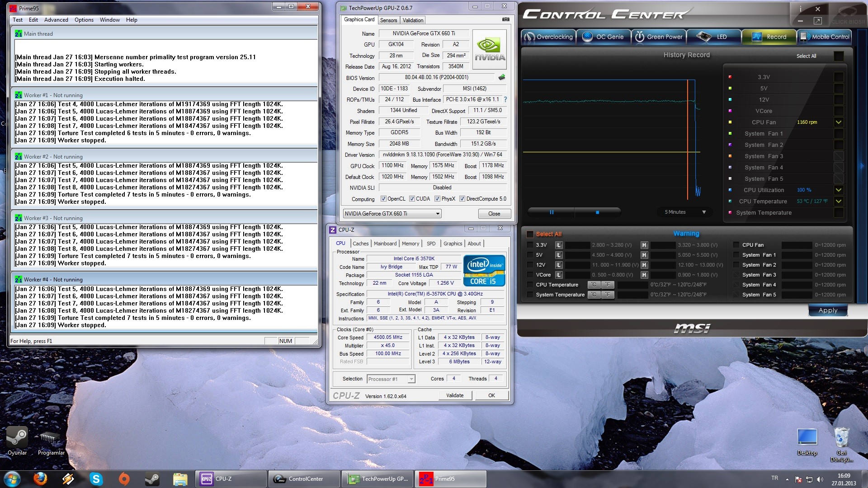Click the 3.3V high-limit H button
Screen dimensions: 868x488
click(x=644, y=245)
